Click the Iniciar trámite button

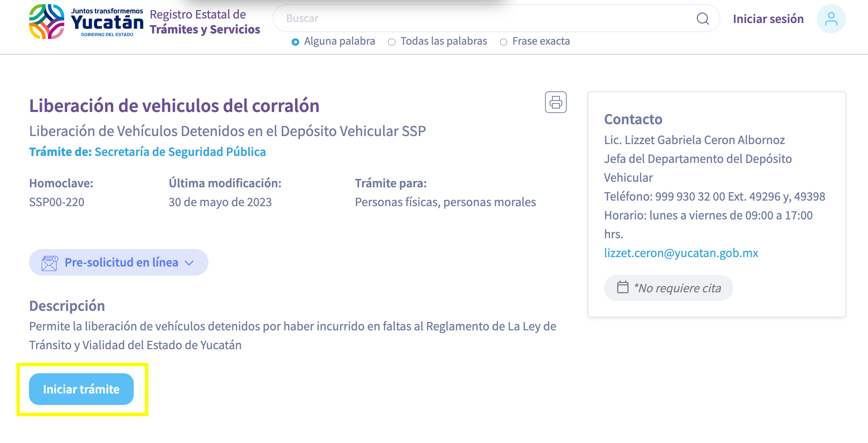click(x=81, y=389)
